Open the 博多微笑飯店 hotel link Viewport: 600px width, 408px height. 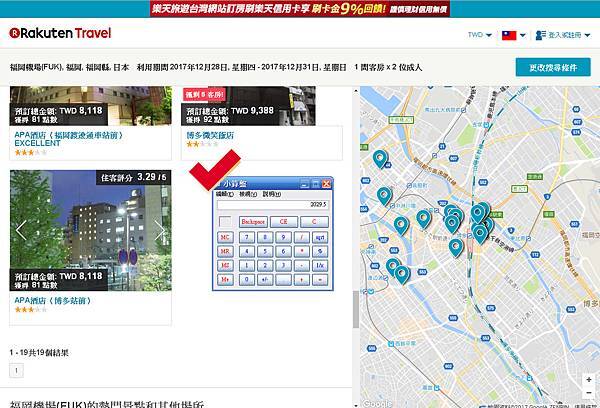click(x=210, y=135)
